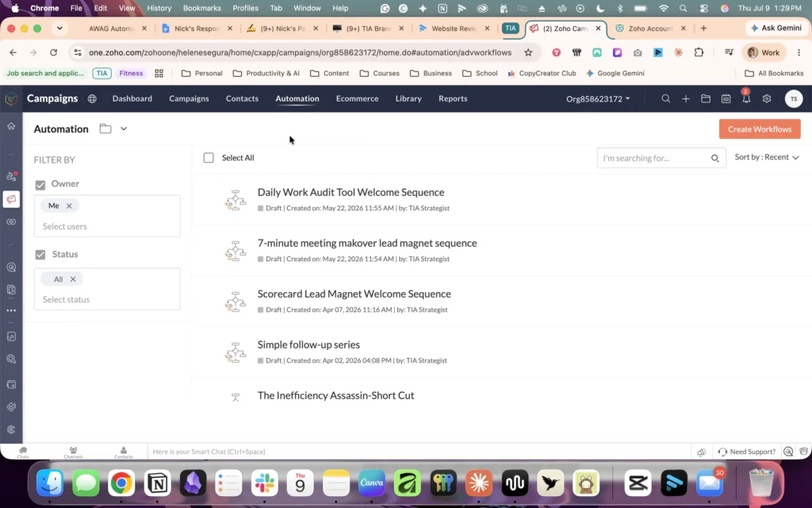Viewport: 812px width, 508px height.
Task: Open the Contacts nav tab
Action: pyautogui.click(x=242, y=98)
